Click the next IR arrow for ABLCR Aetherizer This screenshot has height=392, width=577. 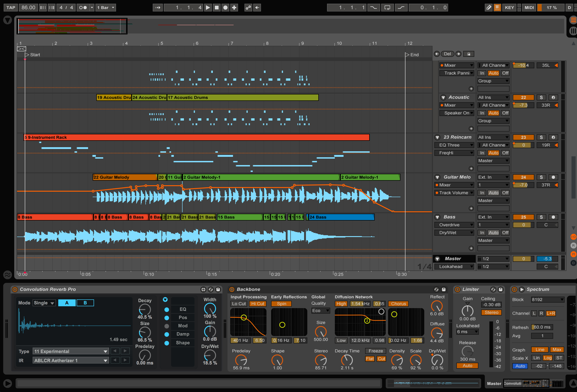coord(125,360)
